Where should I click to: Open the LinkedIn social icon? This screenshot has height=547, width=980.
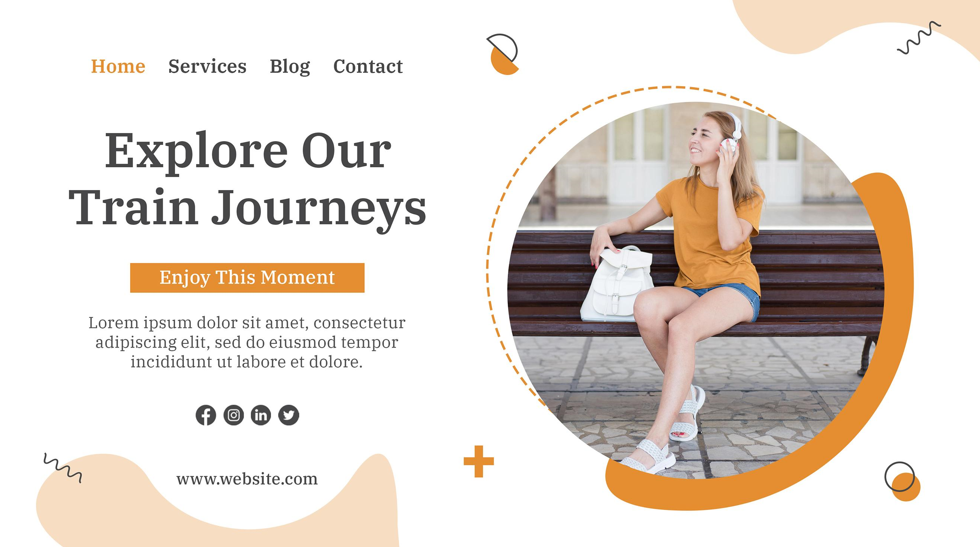[261, 415]
